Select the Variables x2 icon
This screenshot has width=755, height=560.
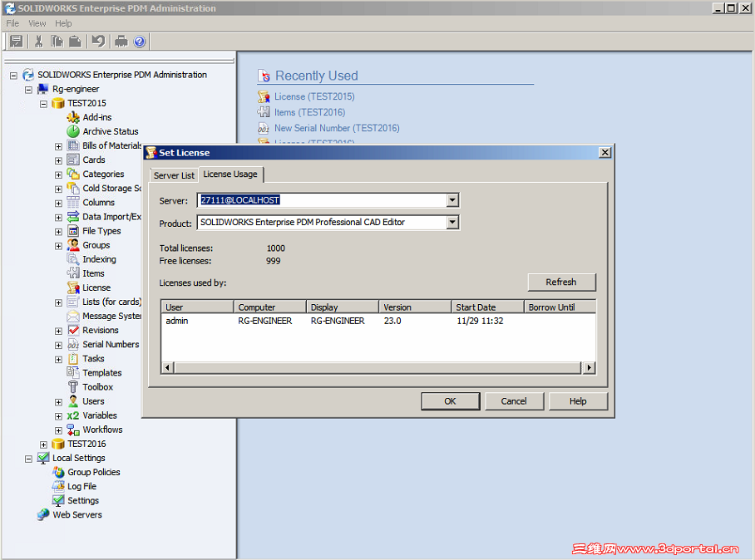[73, 415]
